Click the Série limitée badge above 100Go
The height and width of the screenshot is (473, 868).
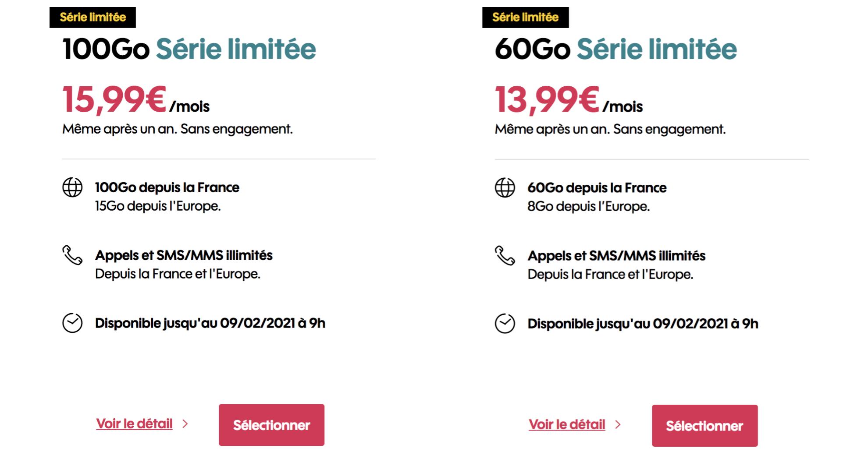[92, 18]
